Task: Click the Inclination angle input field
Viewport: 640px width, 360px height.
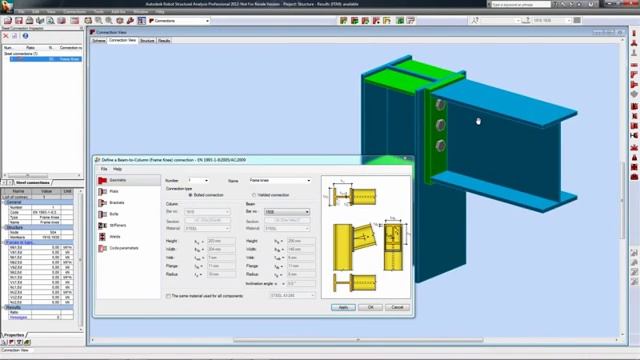Action: [301, 283]
